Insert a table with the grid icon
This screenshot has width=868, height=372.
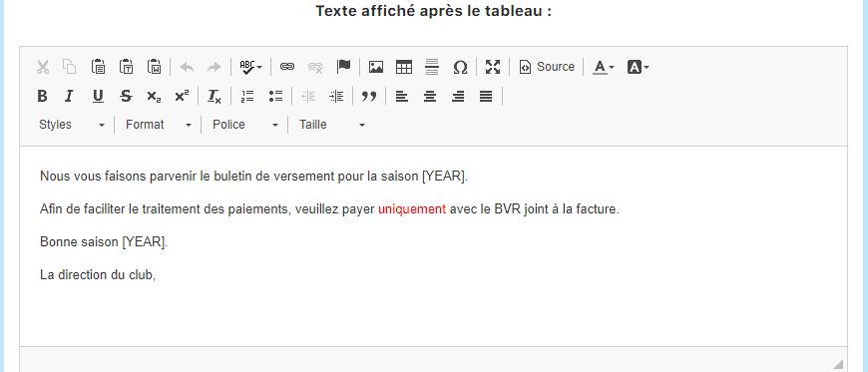pyautogui.click(x=404, y=67)
